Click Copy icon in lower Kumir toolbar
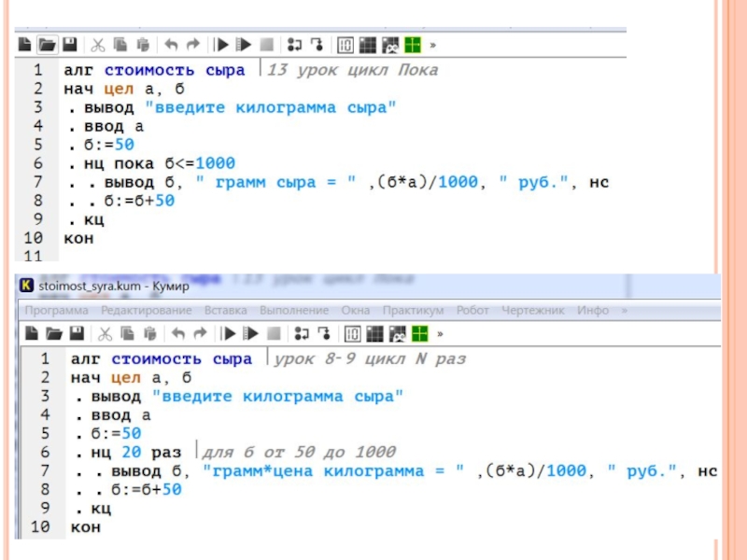This screenshot has width=747, height=560. tap(127, 333)
